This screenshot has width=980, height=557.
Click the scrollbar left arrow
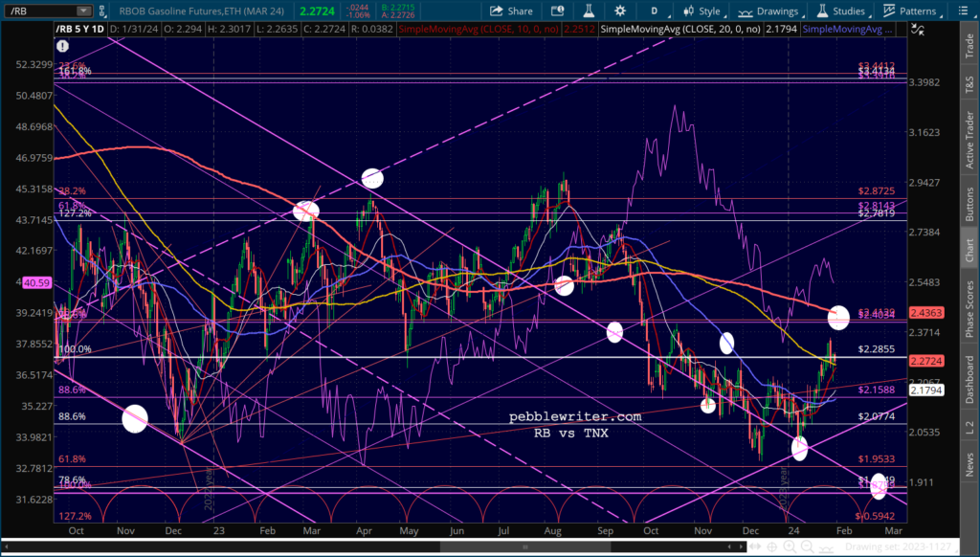tap(5, 547)
